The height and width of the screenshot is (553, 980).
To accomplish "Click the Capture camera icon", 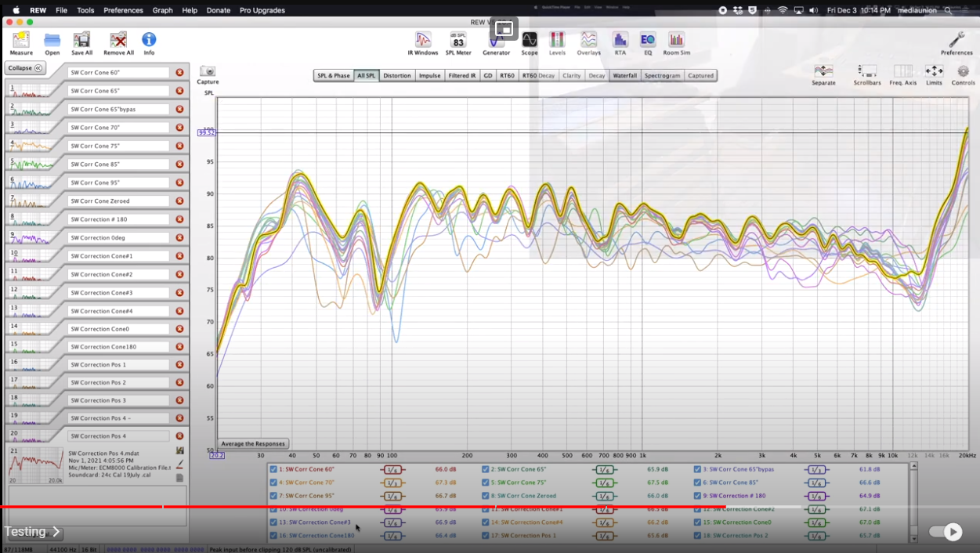I will click(208, 72).
